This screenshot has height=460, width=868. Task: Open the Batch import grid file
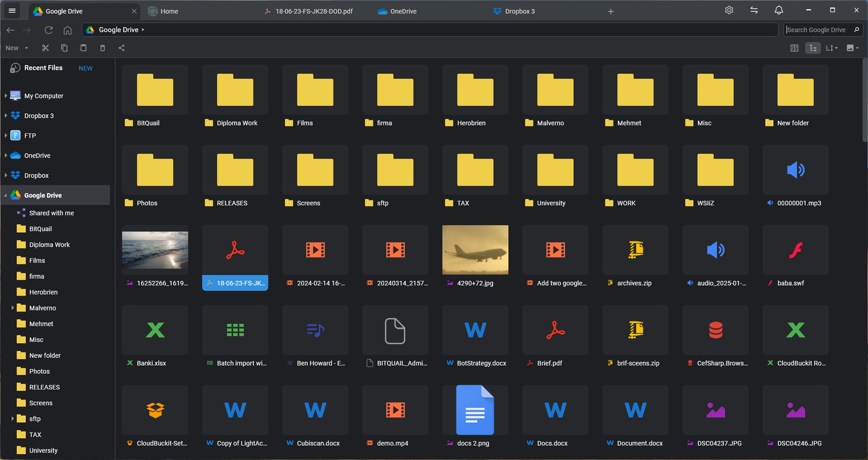pyautogui.click(x=235, y=338)
